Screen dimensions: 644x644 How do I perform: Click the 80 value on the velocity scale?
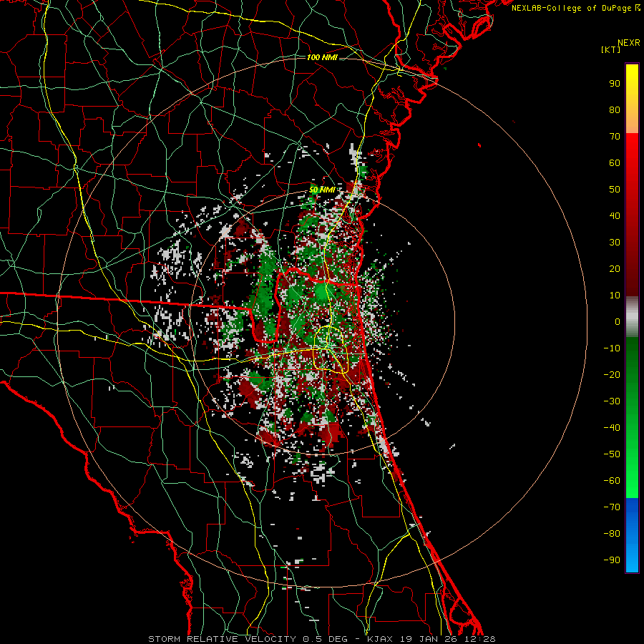pyautogui.click(x=615, y=109)
